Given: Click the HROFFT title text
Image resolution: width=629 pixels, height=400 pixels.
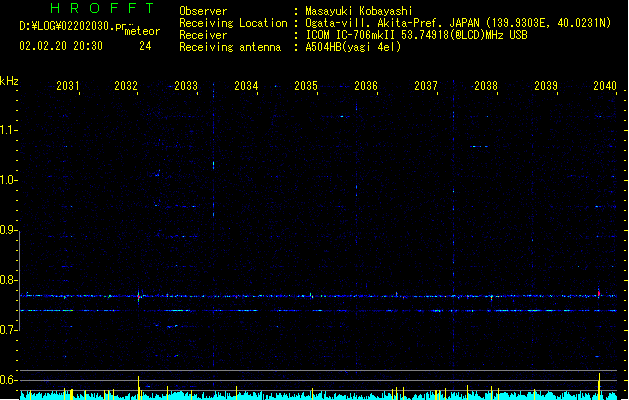Looking at the screenshot, I should pyautogui.click(x=103, y=8).
